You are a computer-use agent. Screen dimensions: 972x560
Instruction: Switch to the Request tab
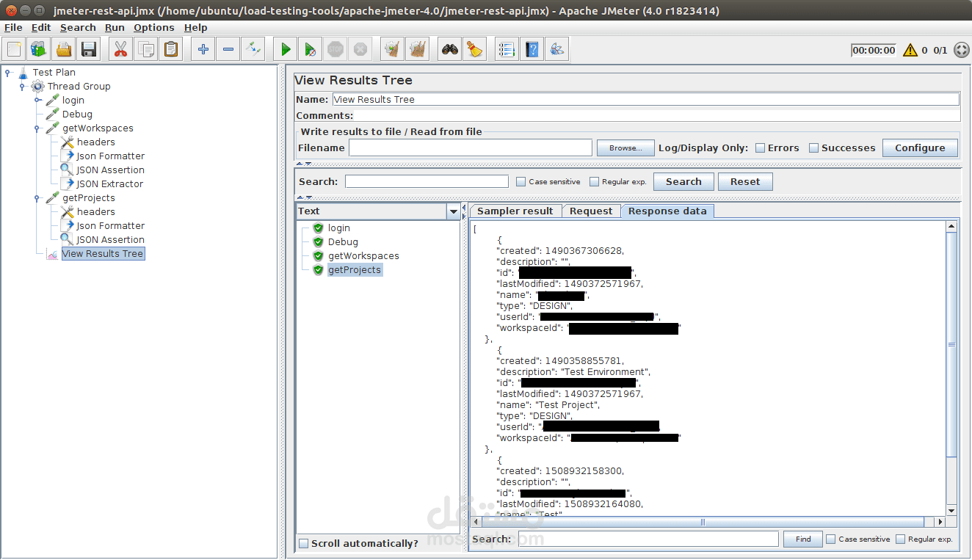(x=591, y=211)
